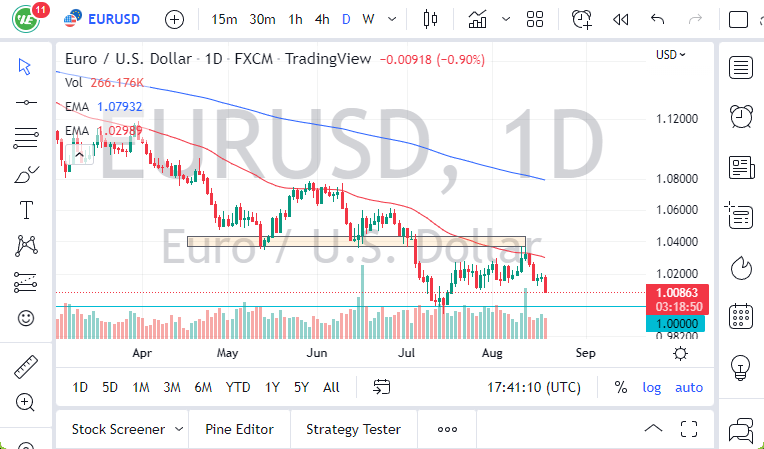Screen dimensions: 764x449
Task: Collapse the bottom panel with chevron
Action: (x=653, y=429)
